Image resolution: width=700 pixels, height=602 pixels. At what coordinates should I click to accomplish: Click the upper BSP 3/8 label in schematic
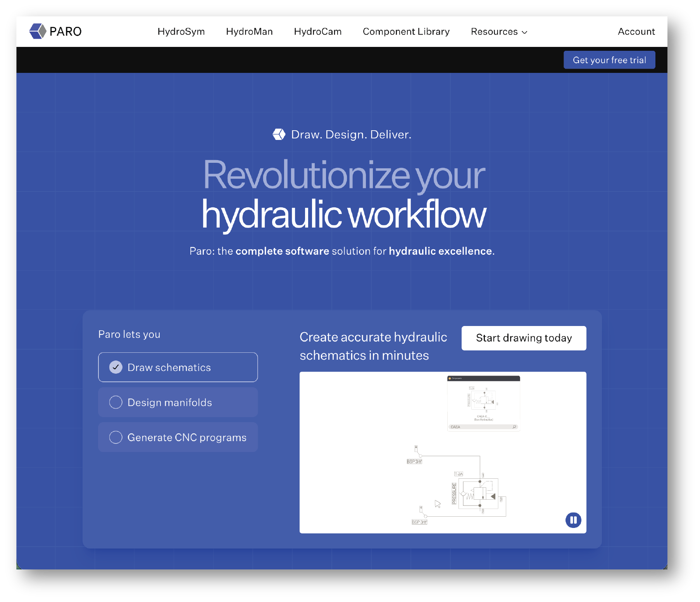click(414, 461)
